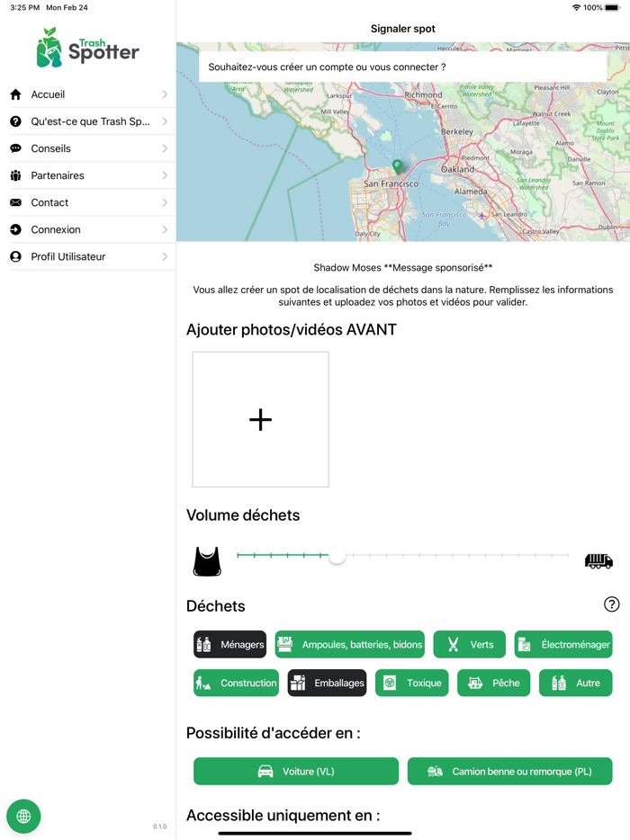
Task: Click the Profil Utilisateur avatar icon
Action: click(15, 256)
